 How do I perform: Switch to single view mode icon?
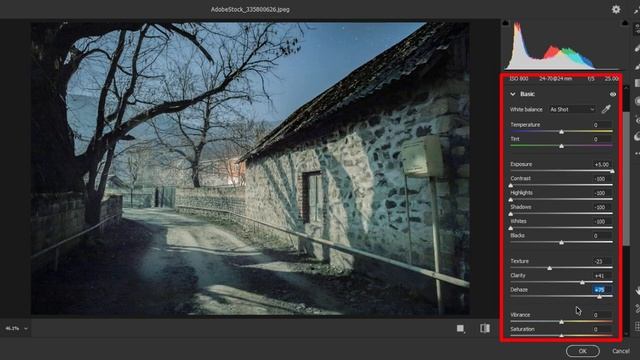pos(461,329)
